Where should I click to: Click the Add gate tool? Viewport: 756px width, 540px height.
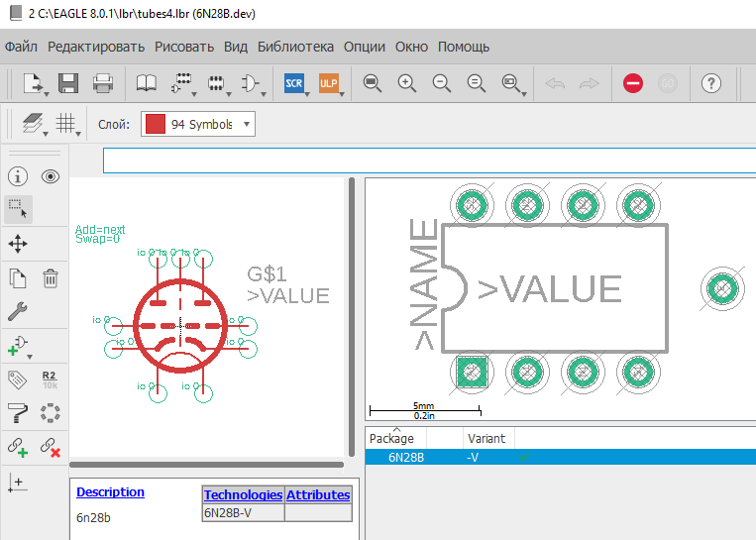pos(17,346)
